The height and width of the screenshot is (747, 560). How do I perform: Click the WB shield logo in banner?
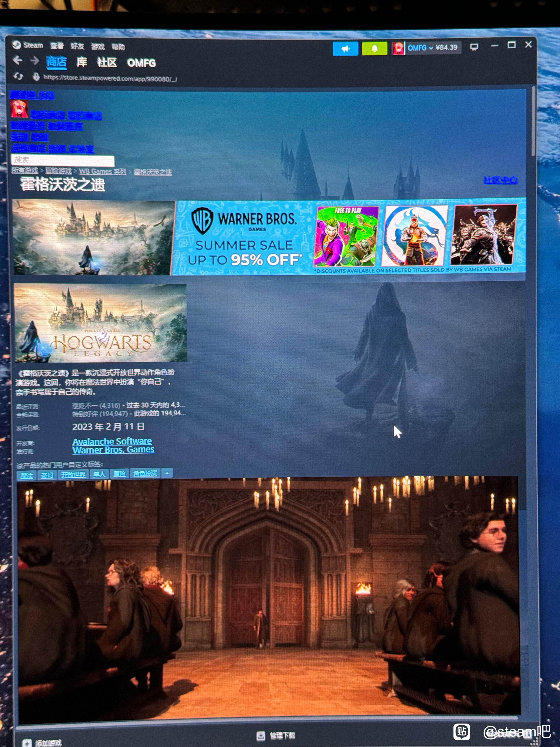tap(202, 220)
